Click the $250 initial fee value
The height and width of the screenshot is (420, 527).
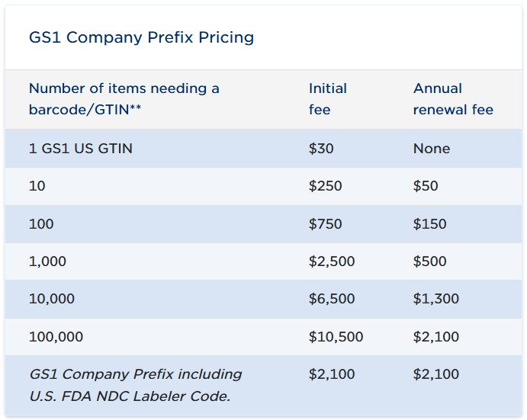325,186
